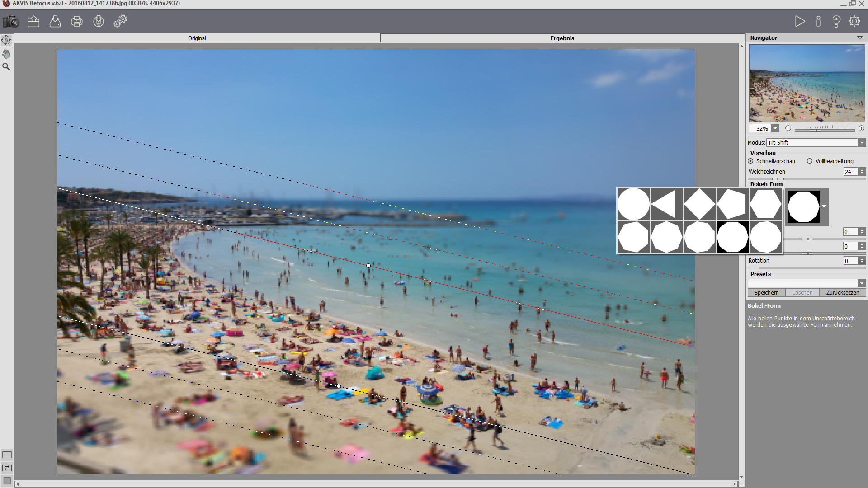
Task: Select the hand pan tool
Action: (x=6, y=54)
